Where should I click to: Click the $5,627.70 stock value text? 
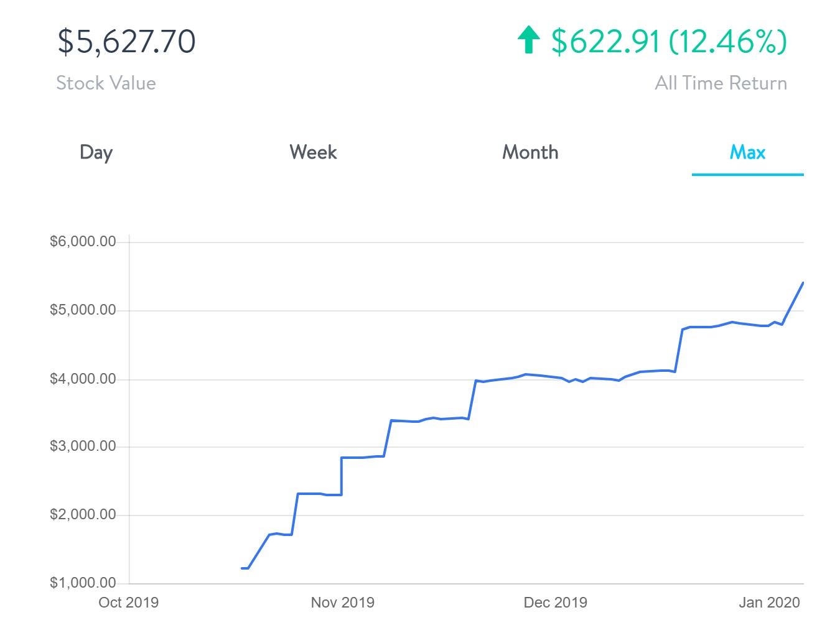coord(126,41)
